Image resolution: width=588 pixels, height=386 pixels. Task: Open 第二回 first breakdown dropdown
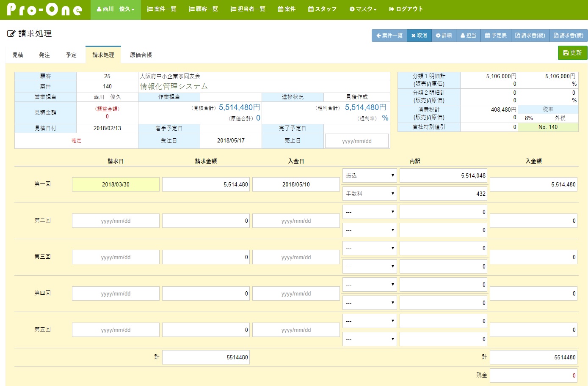[x=370, y=212]
